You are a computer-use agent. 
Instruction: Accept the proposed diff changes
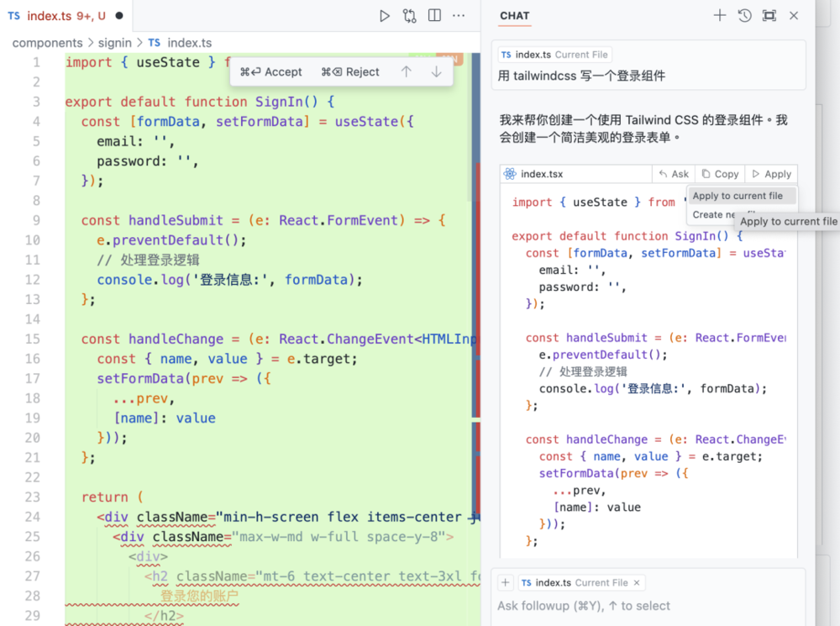271,72
